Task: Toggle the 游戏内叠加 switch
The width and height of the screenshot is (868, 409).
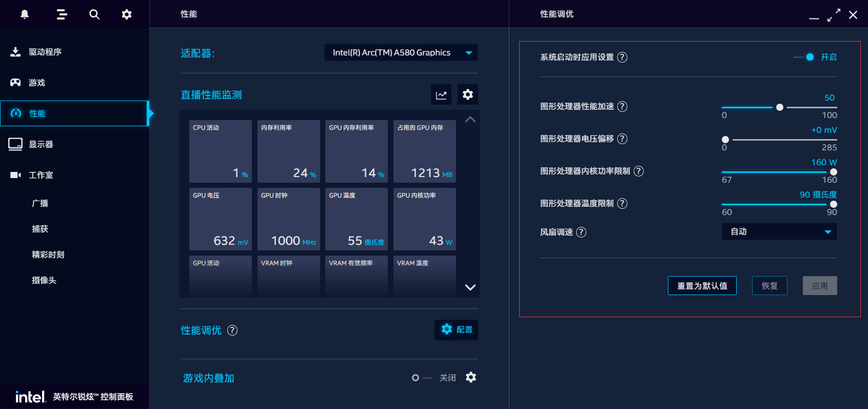Action: pyautogui.click(x=422, y=378)
